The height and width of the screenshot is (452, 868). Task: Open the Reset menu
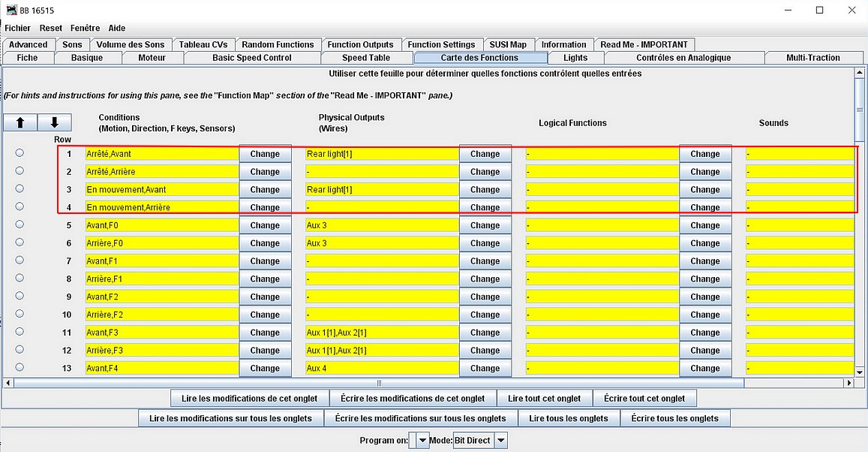51,29
